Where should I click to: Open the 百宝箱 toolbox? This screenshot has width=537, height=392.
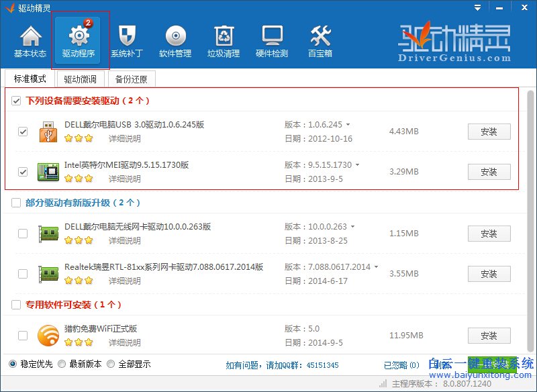click(320, 39)
